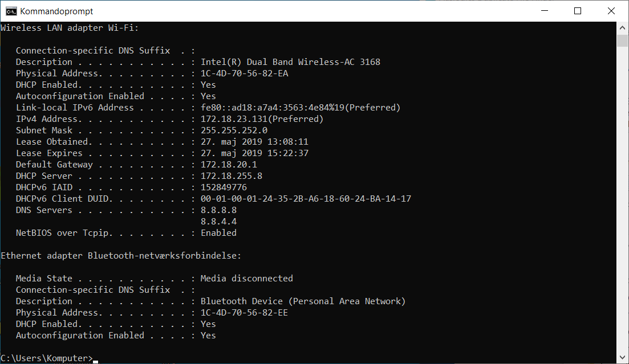629x364 pixels.
Task: Click the DNS server 8.8.8.8 entry
Action: (x=218, y=210)
